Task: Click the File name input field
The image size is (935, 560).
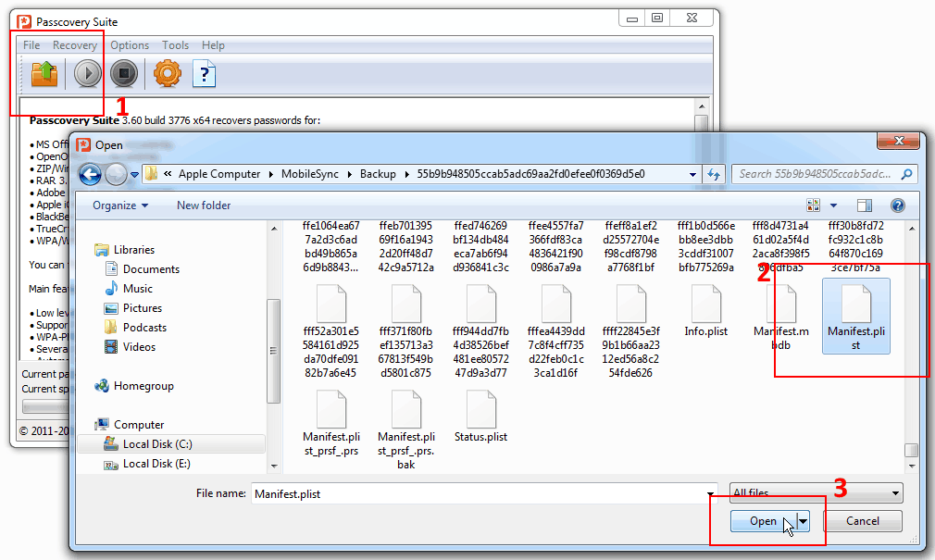Action: click(x=479, y=493)
